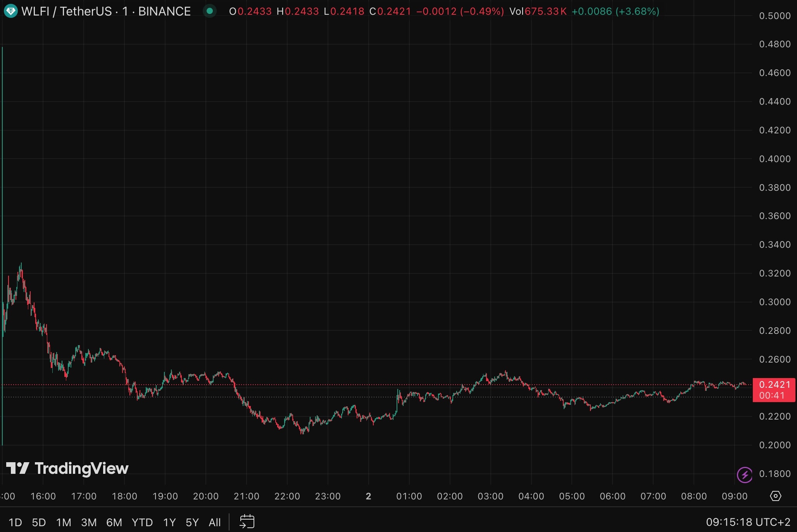
Task: Switch to the 6M range
Action: (114, 522)
